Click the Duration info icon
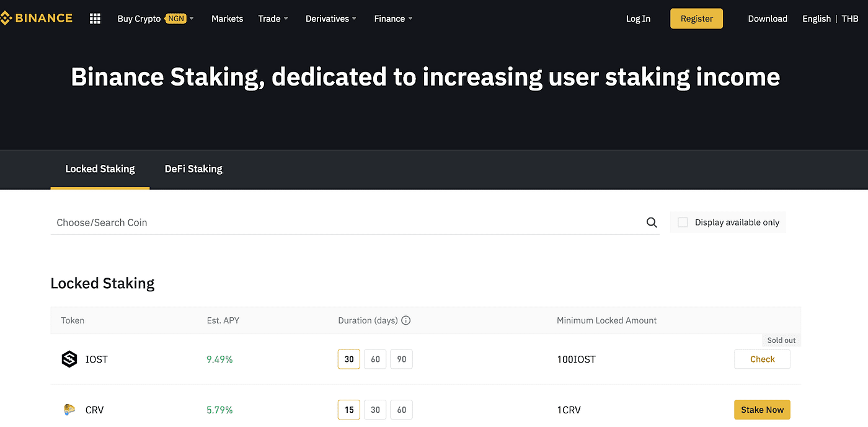 coord(406,320)
